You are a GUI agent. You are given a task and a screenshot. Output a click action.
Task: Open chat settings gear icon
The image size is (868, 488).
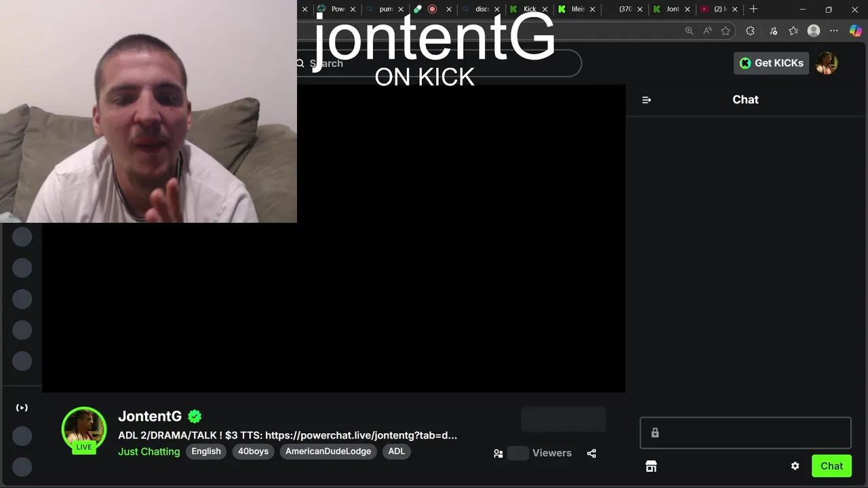click(x=795, y=466)
